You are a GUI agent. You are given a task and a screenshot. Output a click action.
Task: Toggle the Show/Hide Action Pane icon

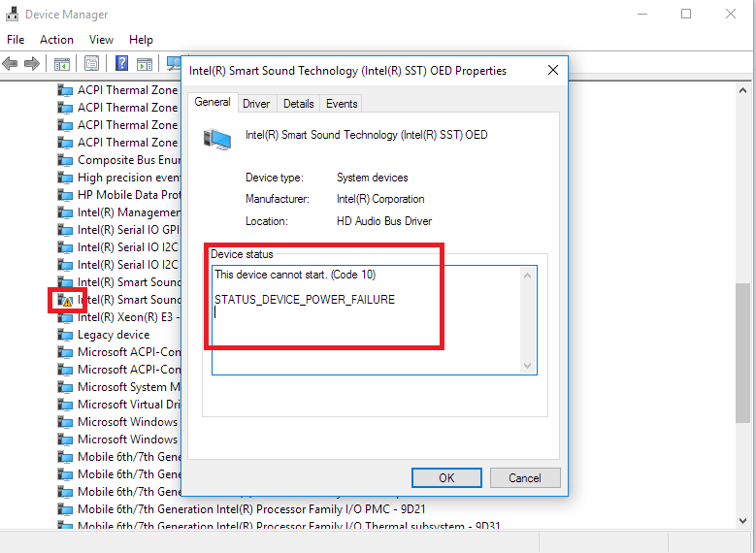click(145, 64)
